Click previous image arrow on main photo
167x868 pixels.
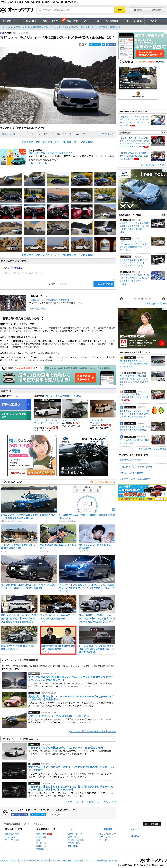click(x=4, y=84)
